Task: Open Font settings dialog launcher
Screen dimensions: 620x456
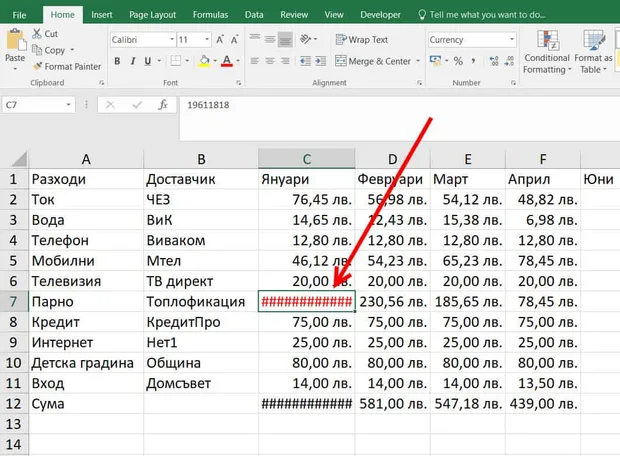Action: (x=239, y=83)
